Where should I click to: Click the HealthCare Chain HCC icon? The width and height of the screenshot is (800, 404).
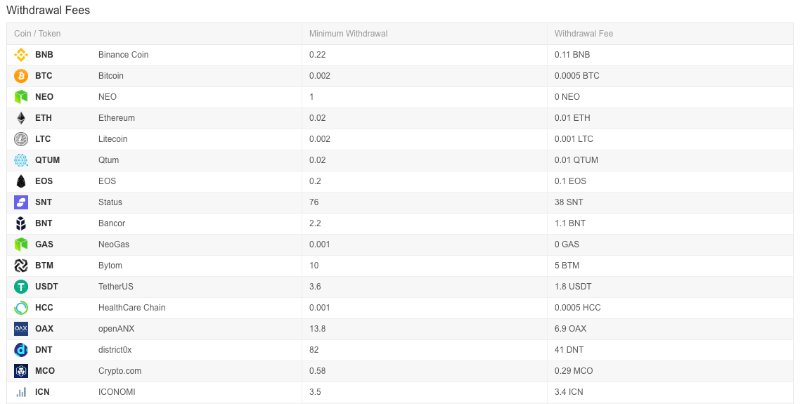[x=21, y=308]
